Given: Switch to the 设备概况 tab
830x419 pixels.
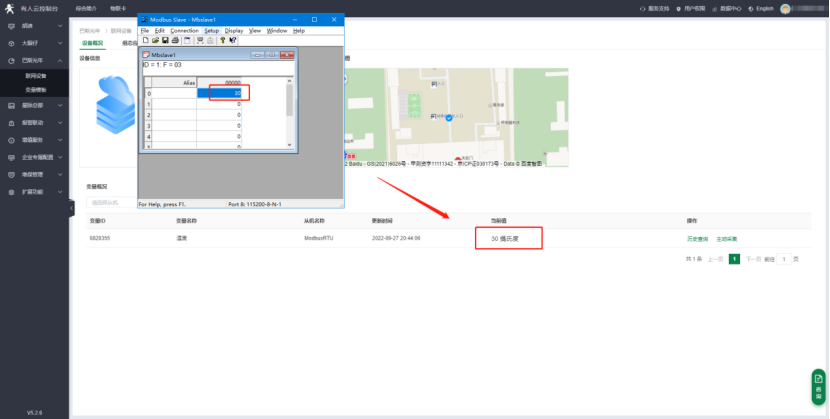Looking at the screenshot, I should coord(92,43).
